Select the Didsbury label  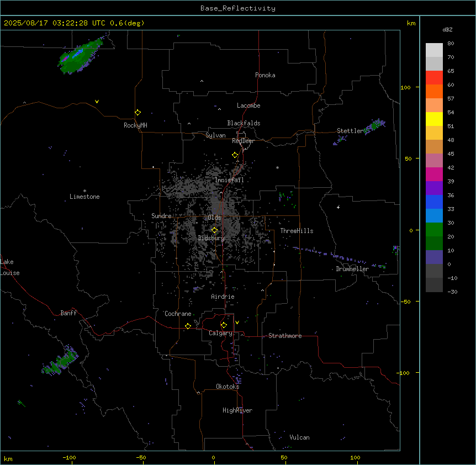pos(211,238)
